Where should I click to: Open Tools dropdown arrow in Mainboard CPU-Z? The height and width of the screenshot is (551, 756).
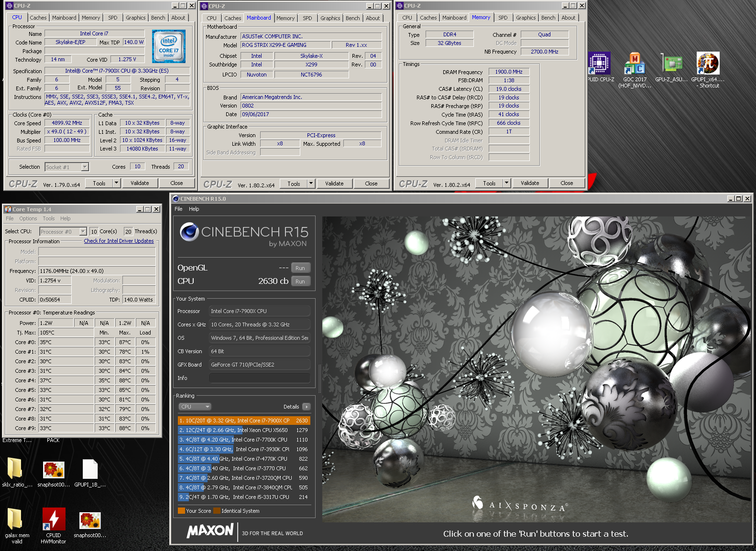pos(311,184)
